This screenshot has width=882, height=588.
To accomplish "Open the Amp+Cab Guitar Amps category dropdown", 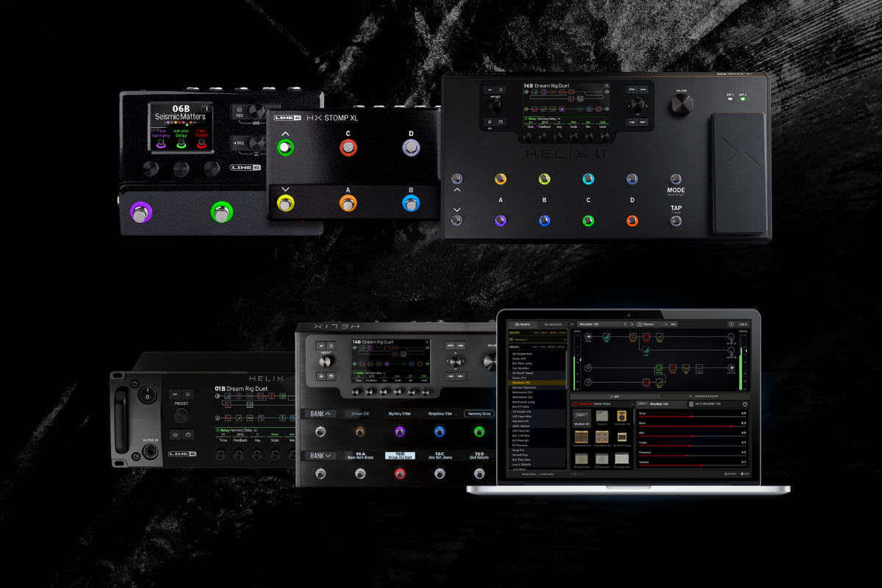I will pyautogui.click(x=603, y=404).
